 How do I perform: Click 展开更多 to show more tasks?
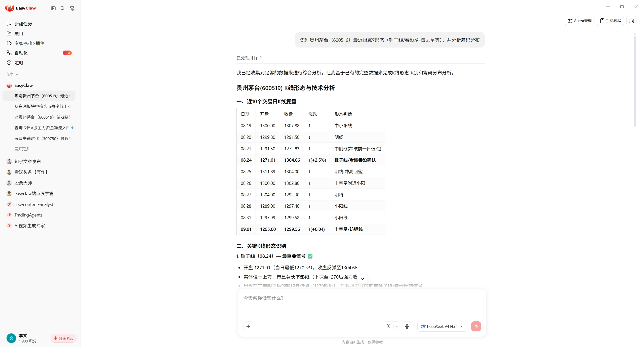tap(22, 149)
